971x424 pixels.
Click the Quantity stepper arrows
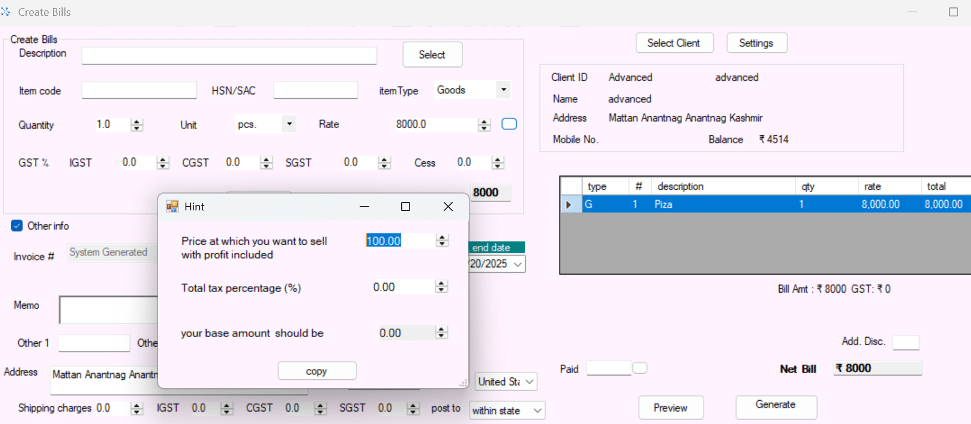[137, 125]
